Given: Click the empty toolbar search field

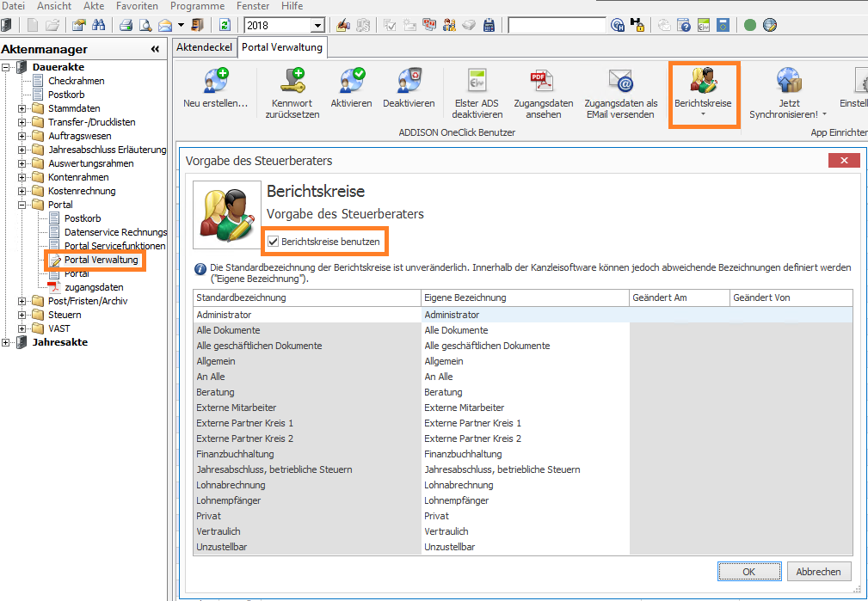Looking at the screenshot, I should click(557, 26).
